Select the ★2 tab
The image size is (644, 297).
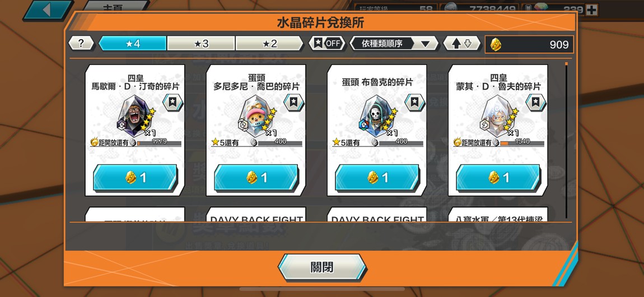[x=269, y=44]
